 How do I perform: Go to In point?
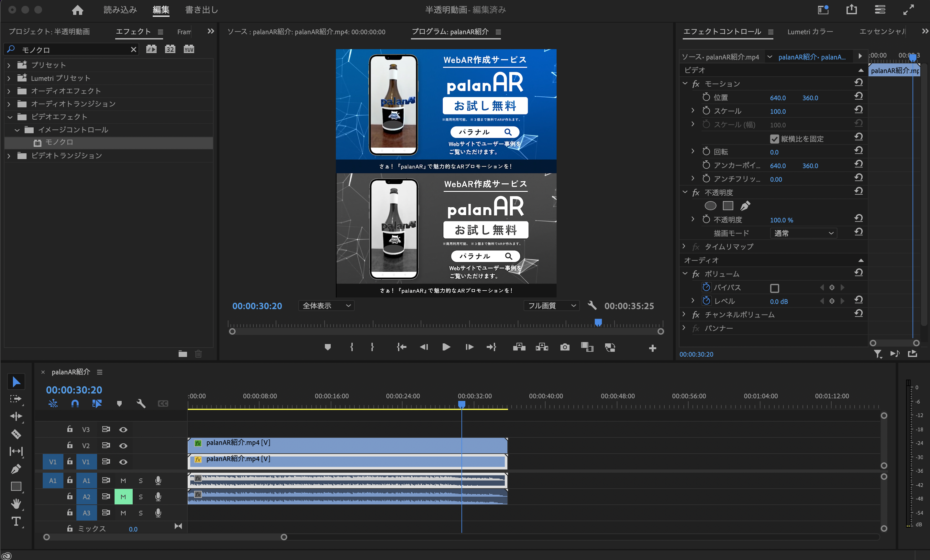coord(401,347)
